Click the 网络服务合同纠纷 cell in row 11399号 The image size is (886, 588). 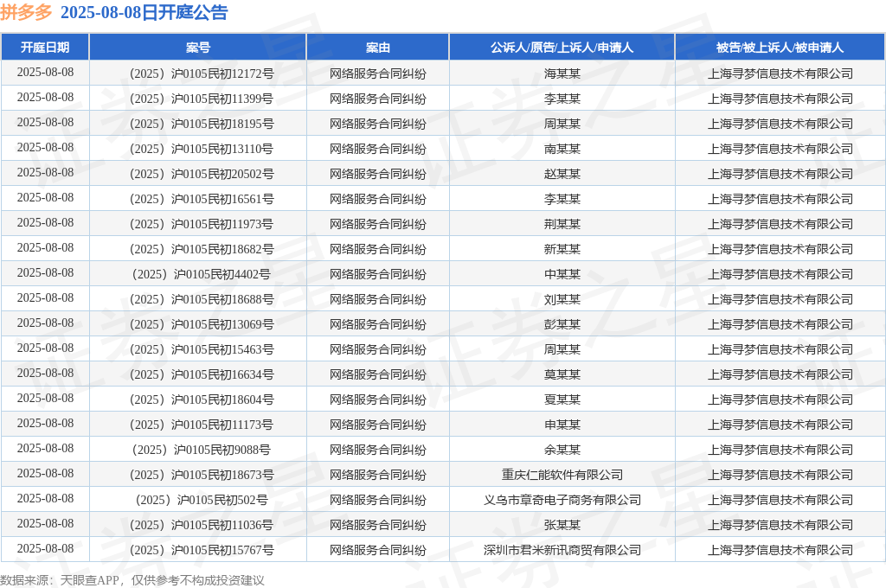(377, 99)
